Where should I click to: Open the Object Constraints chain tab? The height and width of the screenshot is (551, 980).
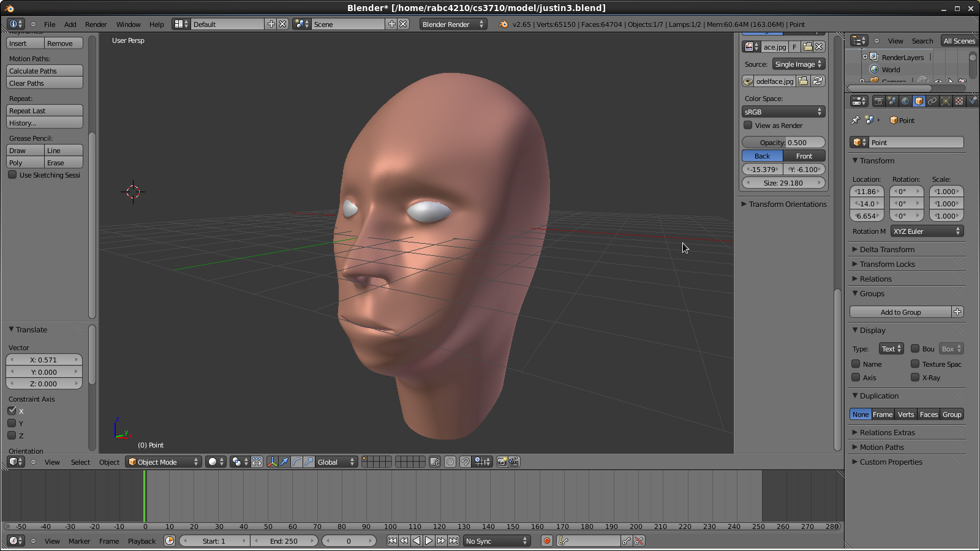click(x=932, y=101)
